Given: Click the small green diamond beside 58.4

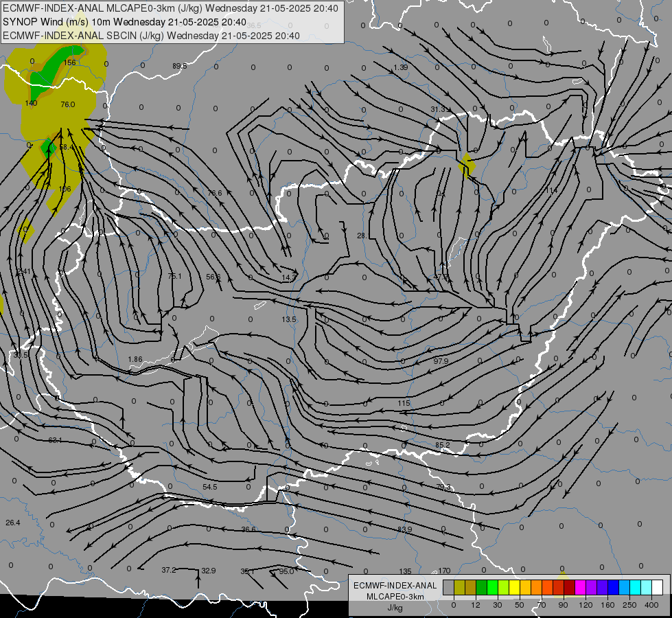Looking at the screenshot, I should coord(48,147).
